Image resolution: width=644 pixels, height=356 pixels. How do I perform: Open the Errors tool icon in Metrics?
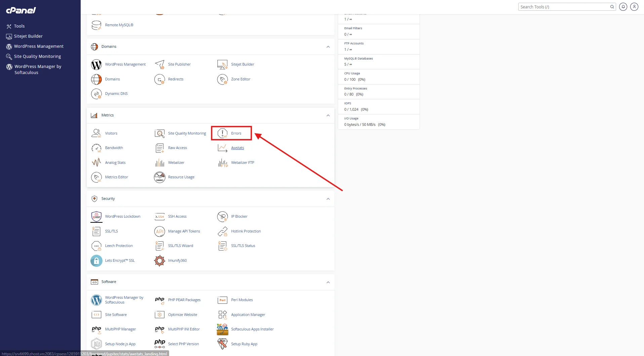(x=223, y=133)
